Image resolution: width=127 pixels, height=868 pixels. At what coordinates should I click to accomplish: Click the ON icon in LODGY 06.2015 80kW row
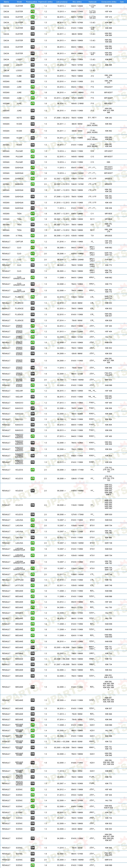click(32, 70)
